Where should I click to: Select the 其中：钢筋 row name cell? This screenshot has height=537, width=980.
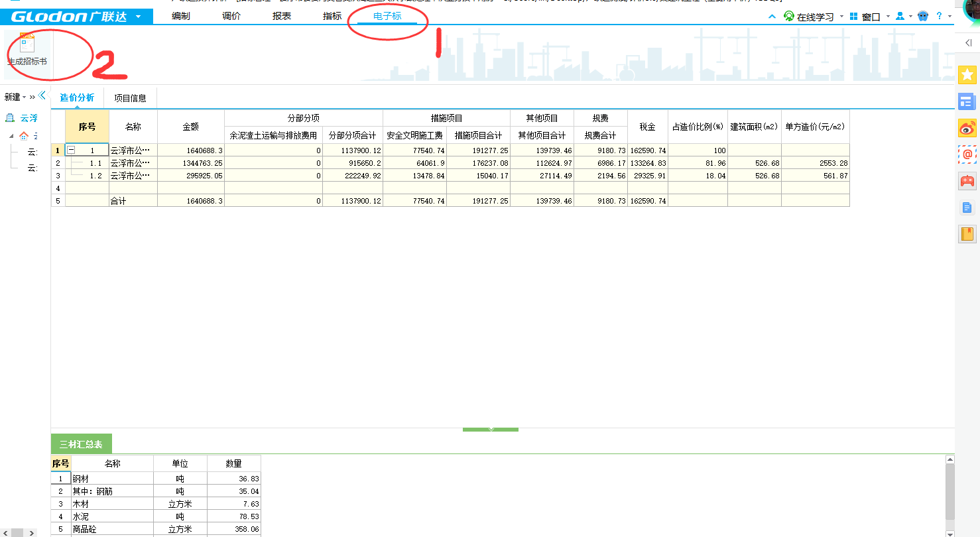pyautogui.click(x=112, y=491)
